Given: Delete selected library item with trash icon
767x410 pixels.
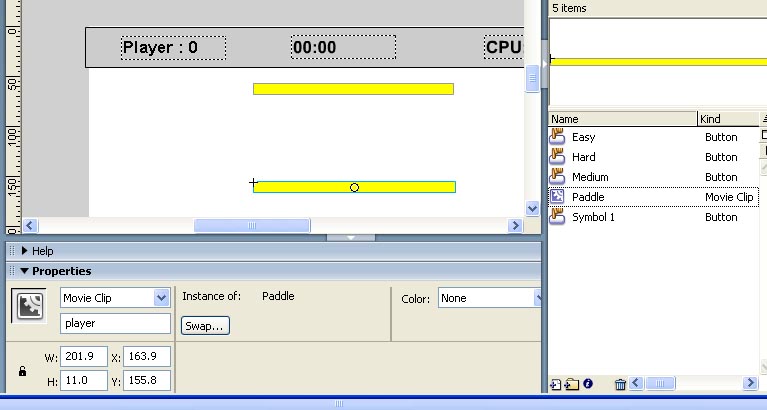Looking at the screenshot, I should click(620, 384).
